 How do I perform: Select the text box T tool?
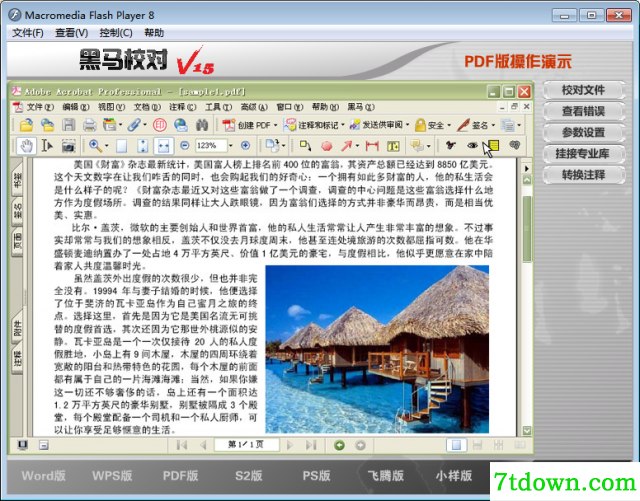[x=393, y=146]
